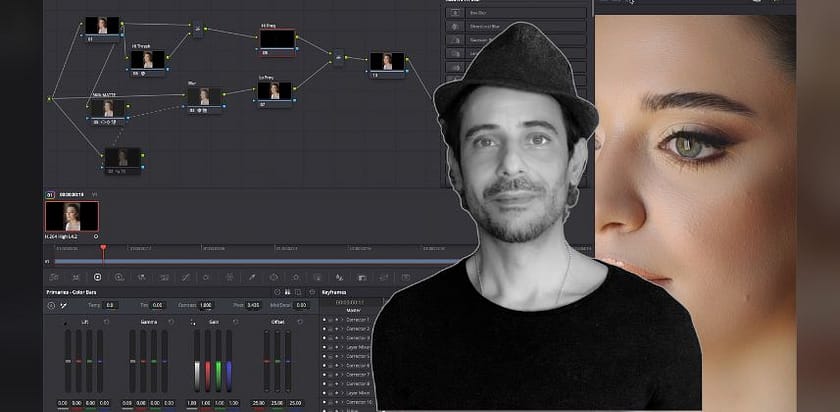Viewport: 840px width, 412px height.
Task: Expand Corrector 2 keyframe track
Action: pyautogui.click(x=342, y=329)
